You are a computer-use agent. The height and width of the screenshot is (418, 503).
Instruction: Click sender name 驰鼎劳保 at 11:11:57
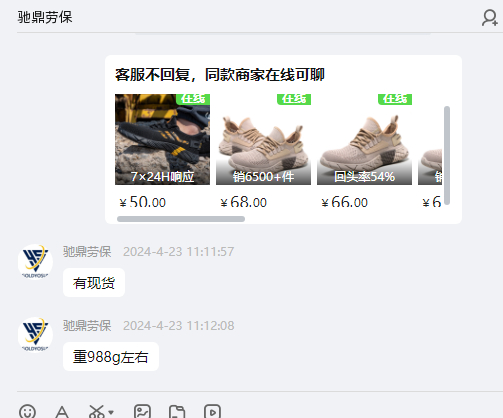pyautogui.click(x=87, y=252)
